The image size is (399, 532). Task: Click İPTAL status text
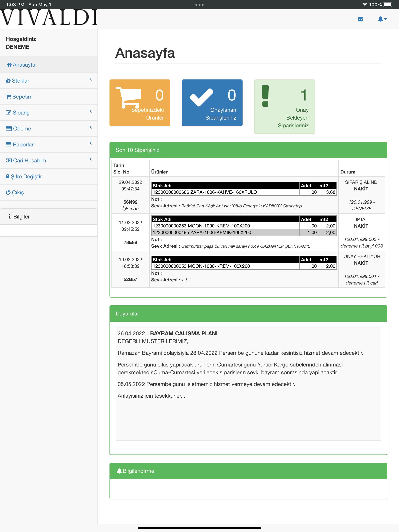coord(361,219)
